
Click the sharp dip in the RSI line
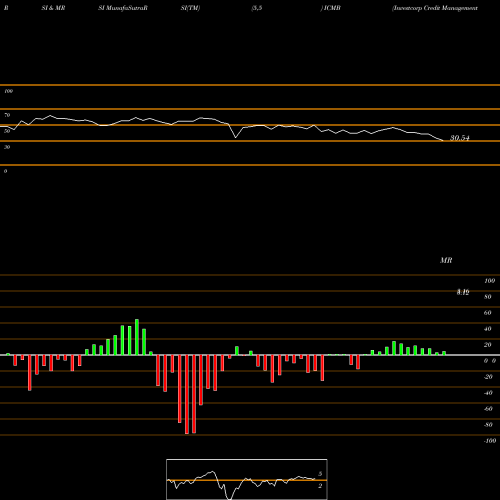pos(236,137)
